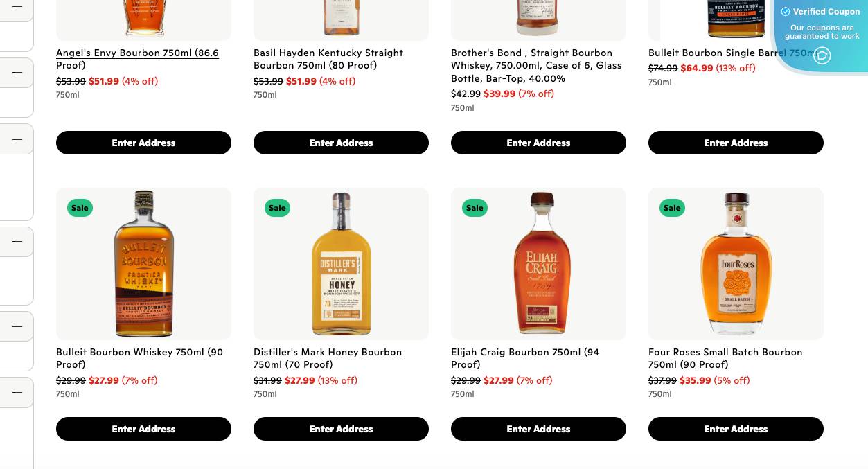Click the Sale badge on Four Roses

pyautogui.click(x=672, y=208)
